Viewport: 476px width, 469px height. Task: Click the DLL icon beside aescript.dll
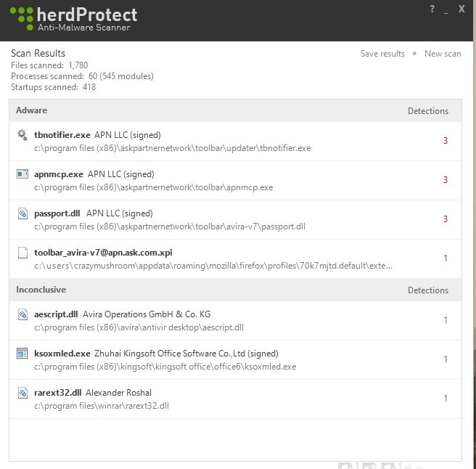coord(22,314)
